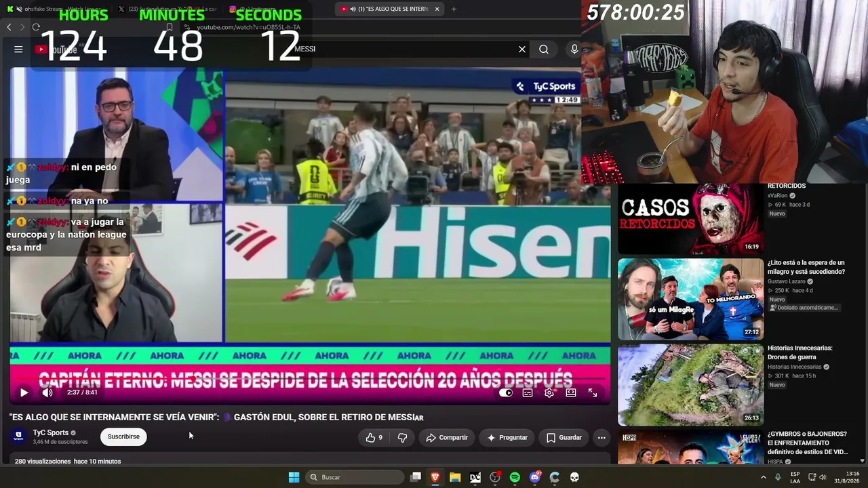Open the Casos Retorcidos recommended video thumbnail
This screenshot has width=868, height=488.
click(690, 219)
